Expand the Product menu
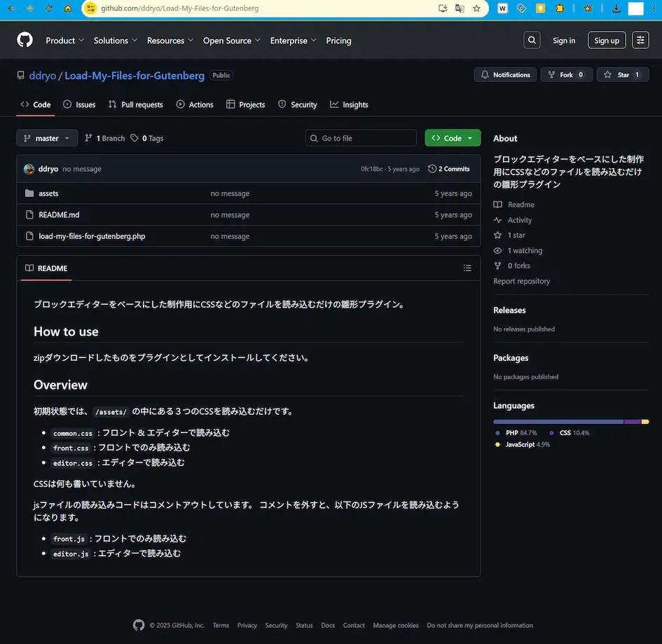This screenshot has width=662, height=644. point(64,41)
